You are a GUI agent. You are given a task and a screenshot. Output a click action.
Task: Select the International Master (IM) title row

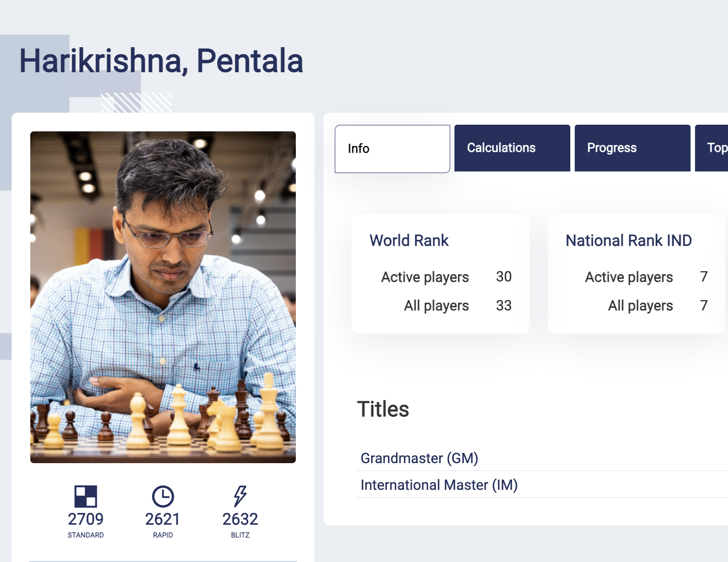[x=542, y=485]
